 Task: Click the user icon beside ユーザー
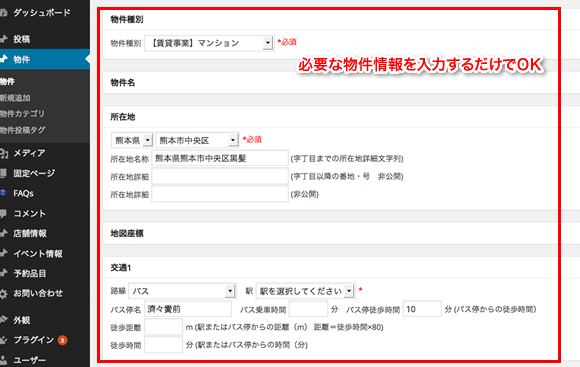[3, 360]
